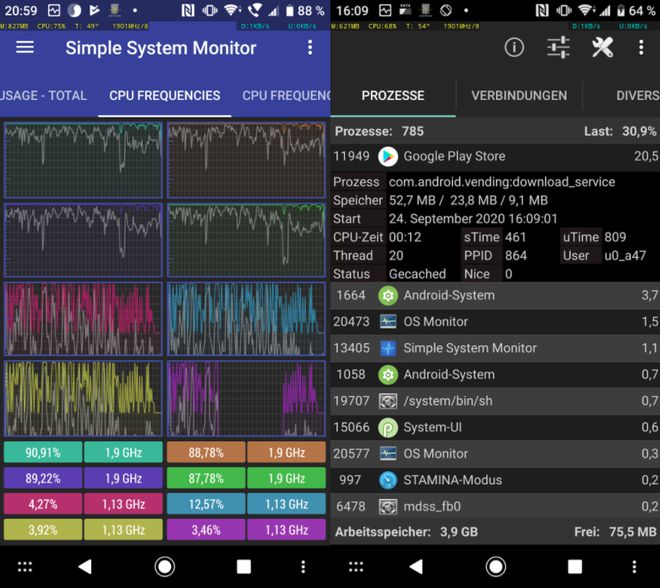Screen dimensions: 660x588
Task: Tap the blue 12,57% usage box
Action: [206, 504]
